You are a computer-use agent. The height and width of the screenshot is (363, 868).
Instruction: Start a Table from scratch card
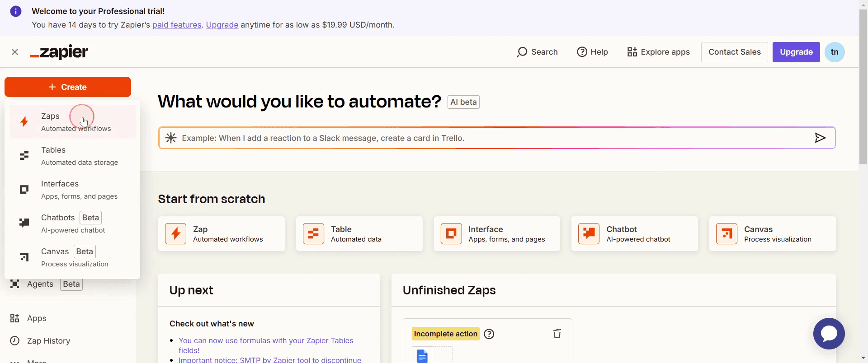coord(359,234)
